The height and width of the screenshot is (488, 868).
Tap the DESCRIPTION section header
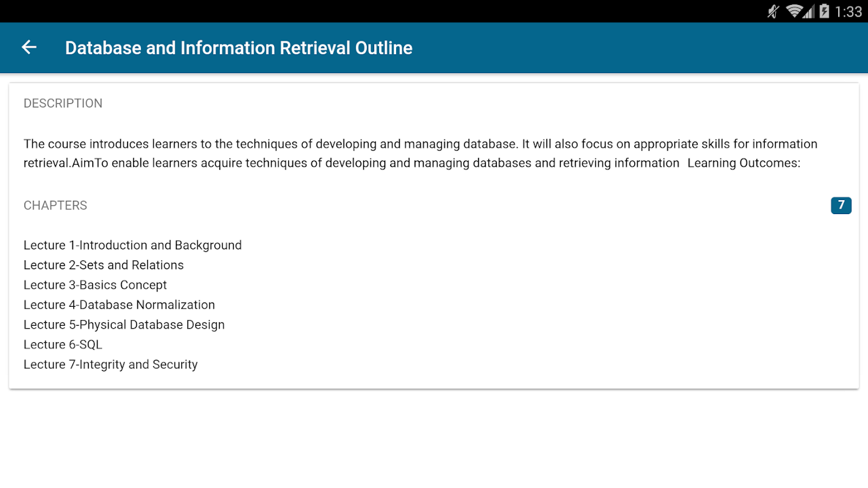coord(63,104)
